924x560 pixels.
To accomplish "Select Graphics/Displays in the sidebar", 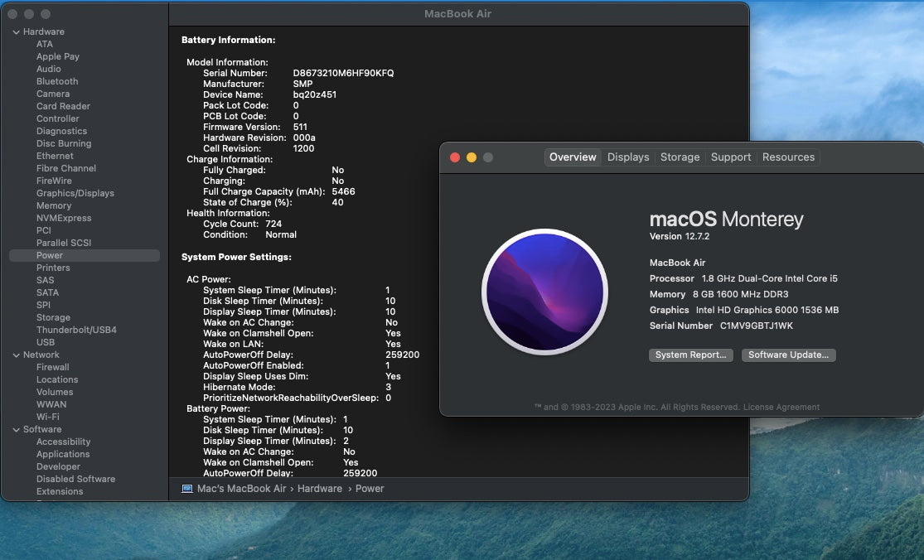I will [75, 194].
